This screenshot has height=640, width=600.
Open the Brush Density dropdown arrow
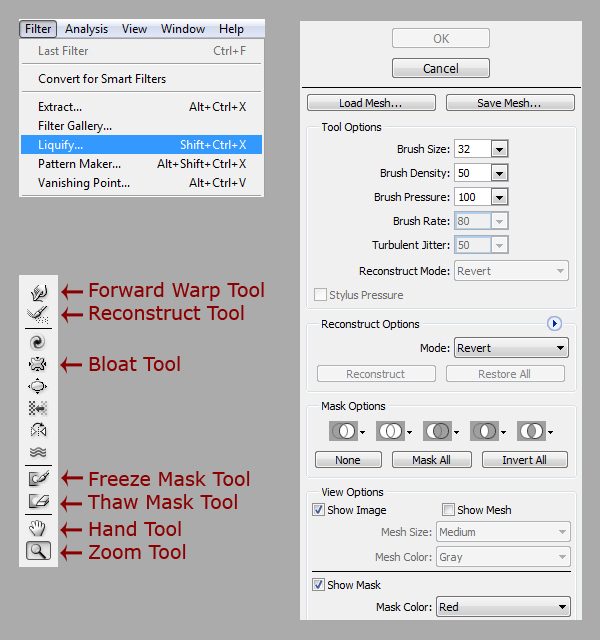[x=499, y=173]
